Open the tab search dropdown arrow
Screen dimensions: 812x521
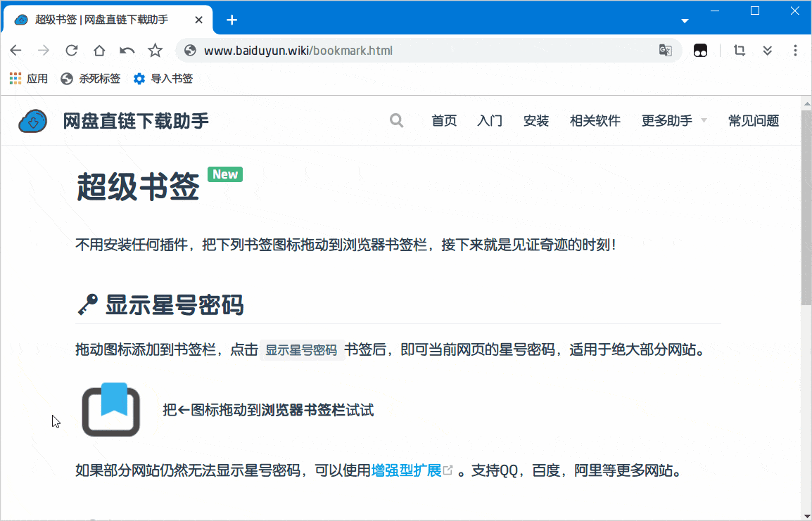(685, 20)
